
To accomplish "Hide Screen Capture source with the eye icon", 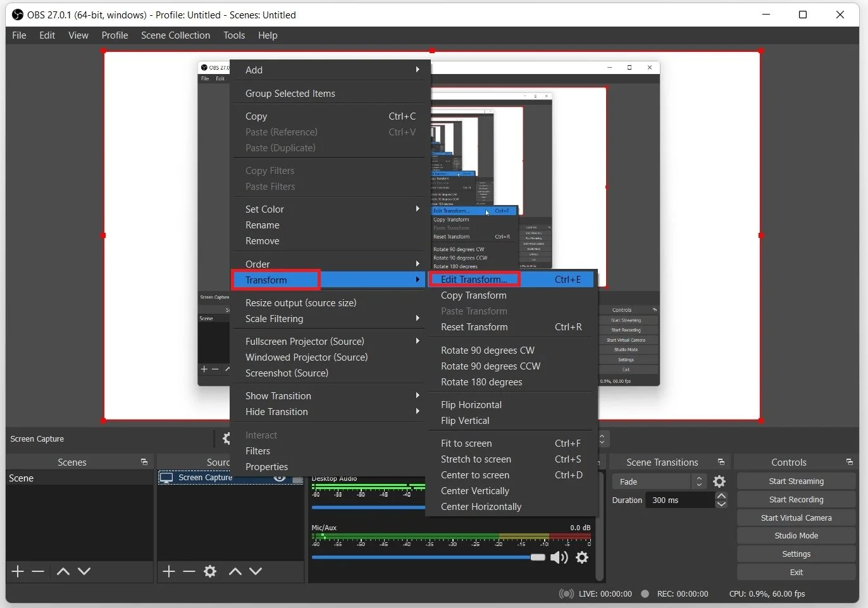I will 279,478.
